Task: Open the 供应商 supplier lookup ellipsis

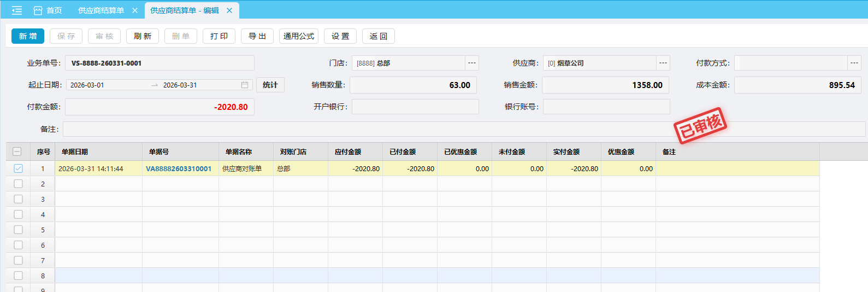Action: 663,63
